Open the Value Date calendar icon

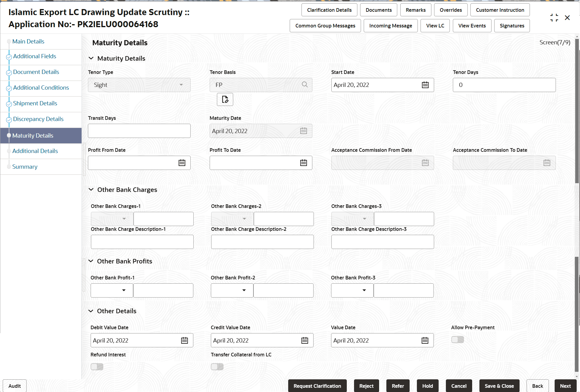425,340
